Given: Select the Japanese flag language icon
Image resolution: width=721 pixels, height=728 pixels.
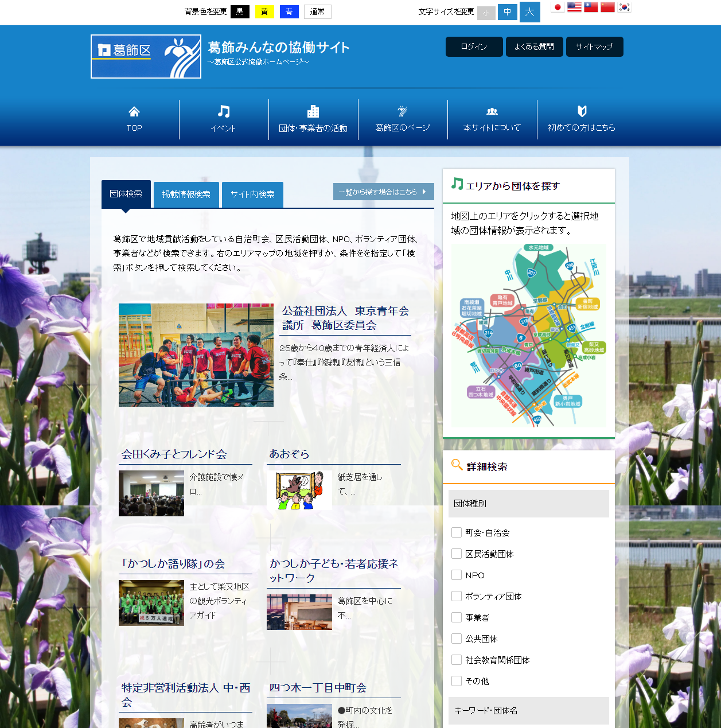Looking at the screenshot, I should (558, 7).
